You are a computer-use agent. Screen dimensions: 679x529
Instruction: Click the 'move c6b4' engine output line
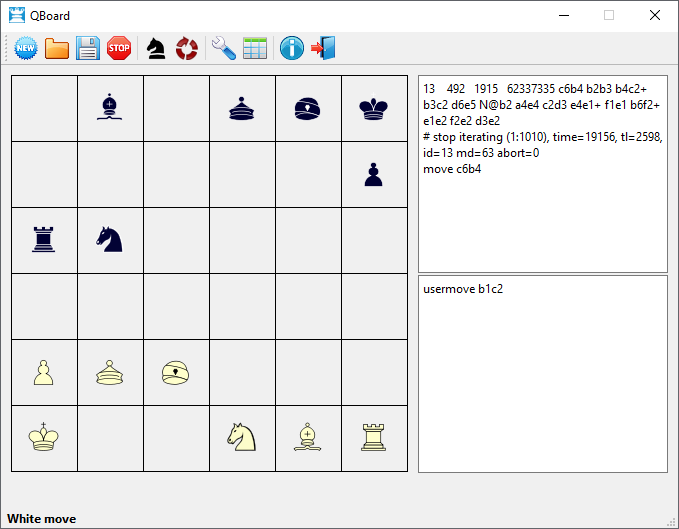452,169
